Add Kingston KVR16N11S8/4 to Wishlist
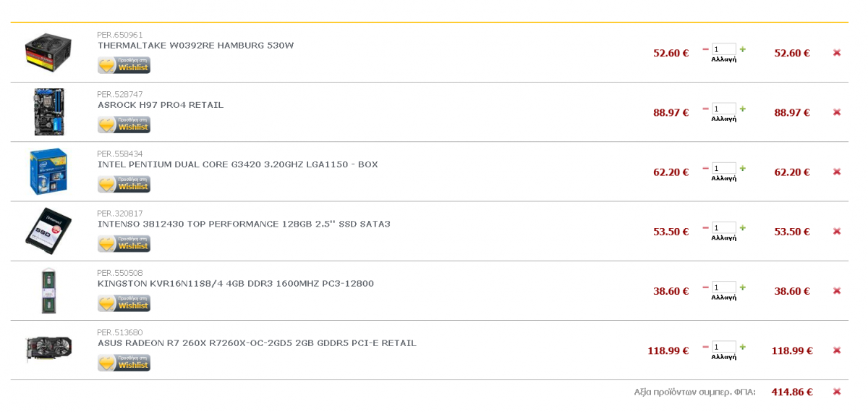868x412 pixels. click(124, 303)
